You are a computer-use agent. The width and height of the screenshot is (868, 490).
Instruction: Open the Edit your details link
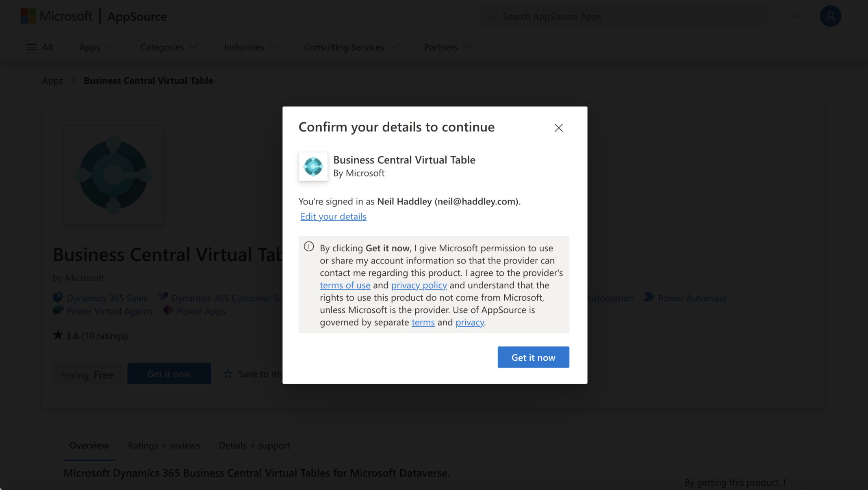(x=333, y=216)
